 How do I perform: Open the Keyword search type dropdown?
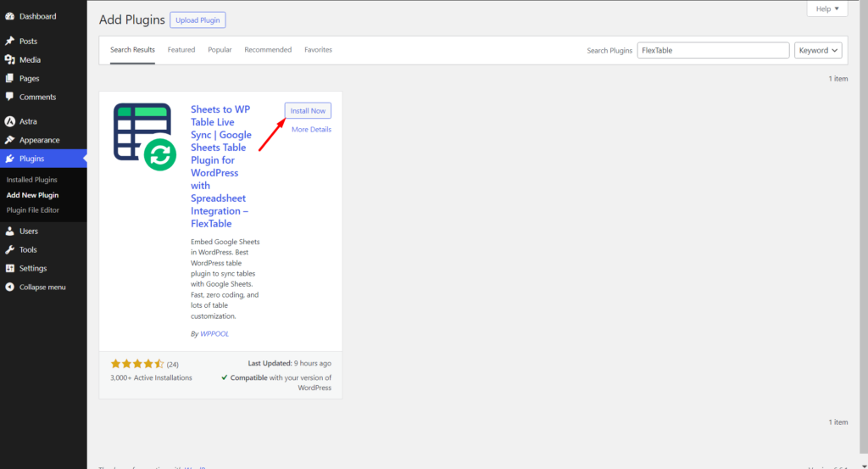point(818,50)
